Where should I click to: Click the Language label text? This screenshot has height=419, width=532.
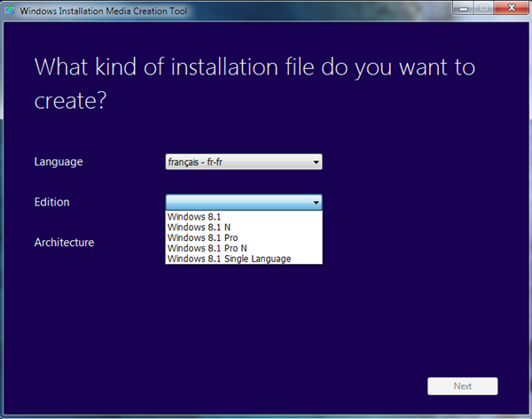pyautogui.click(x=59, y=162)
